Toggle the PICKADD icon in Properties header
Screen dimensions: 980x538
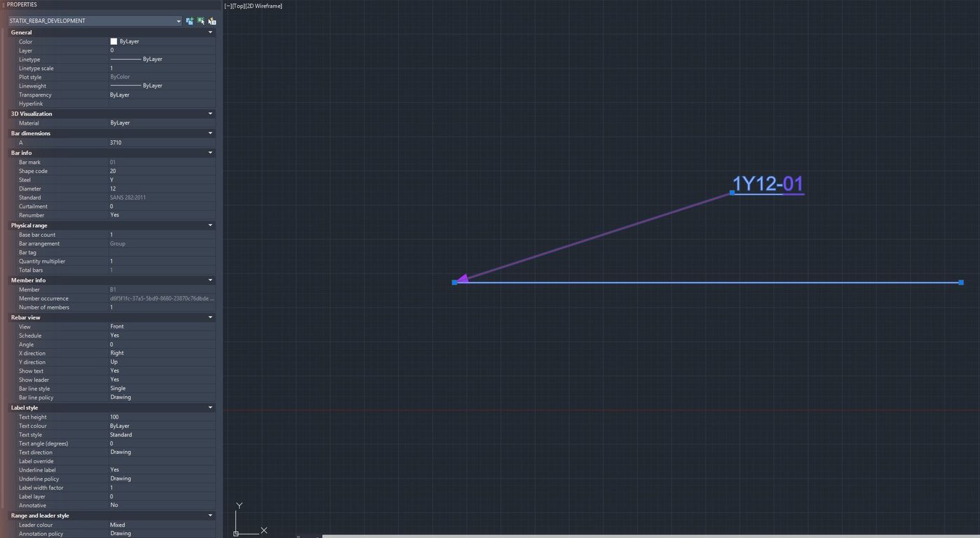(190, 21)
